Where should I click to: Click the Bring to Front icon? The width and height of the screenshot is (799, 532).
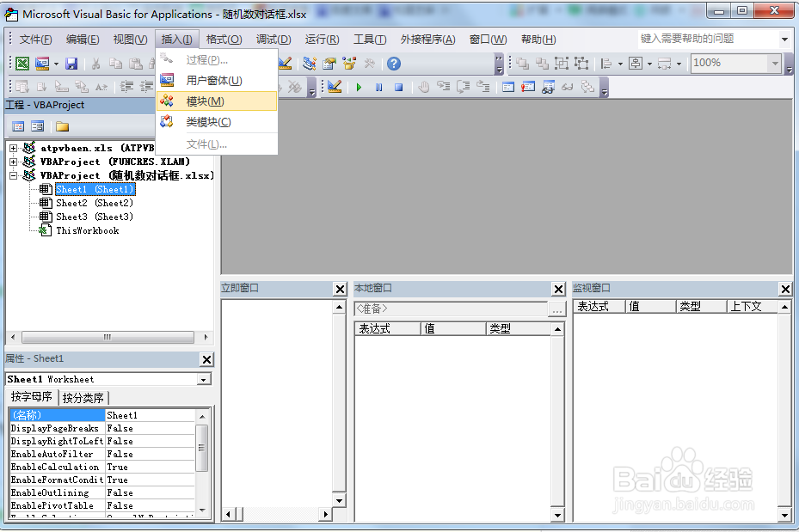pos(522,64)
